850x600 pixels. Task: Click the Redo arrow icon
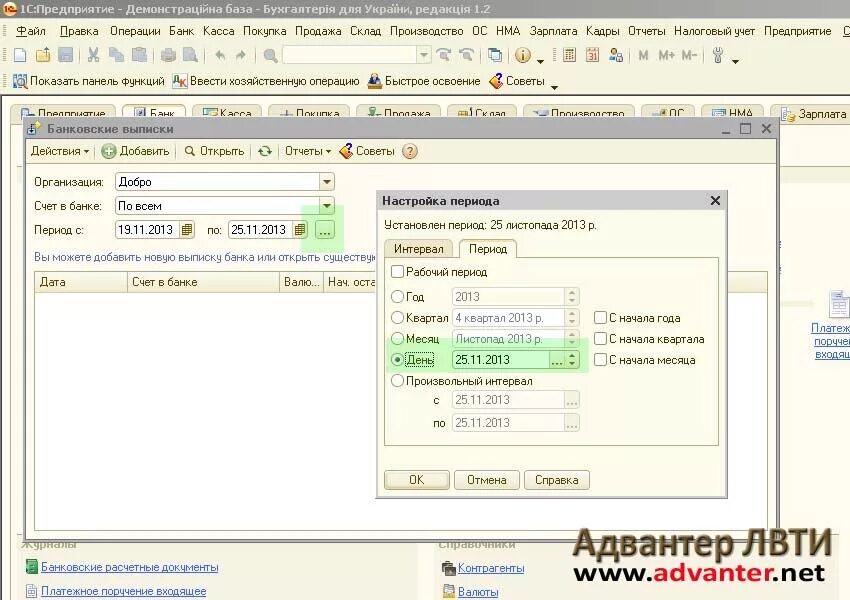[x=241, y=55]
